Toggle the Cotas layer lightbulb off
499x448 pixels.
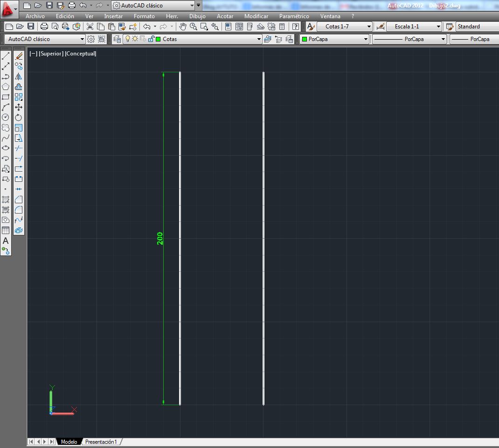(128, 39)
